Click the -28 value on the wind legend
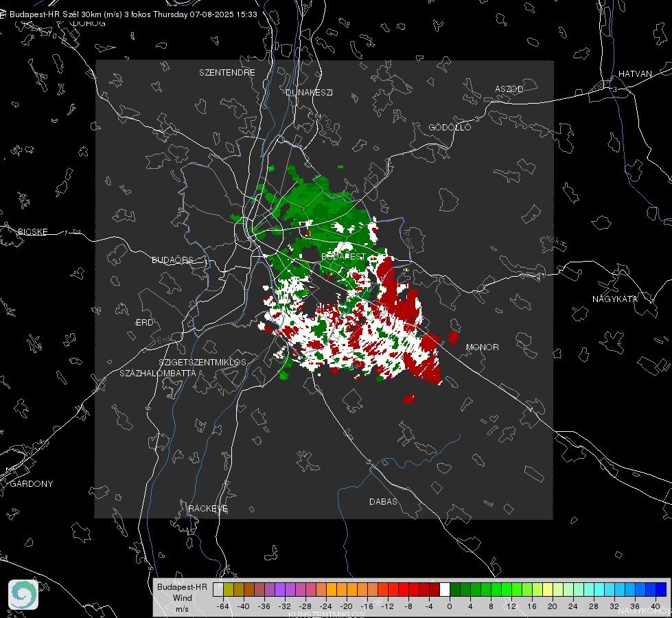The height and width of the screenshot is (618, 672). pos(305,606)
